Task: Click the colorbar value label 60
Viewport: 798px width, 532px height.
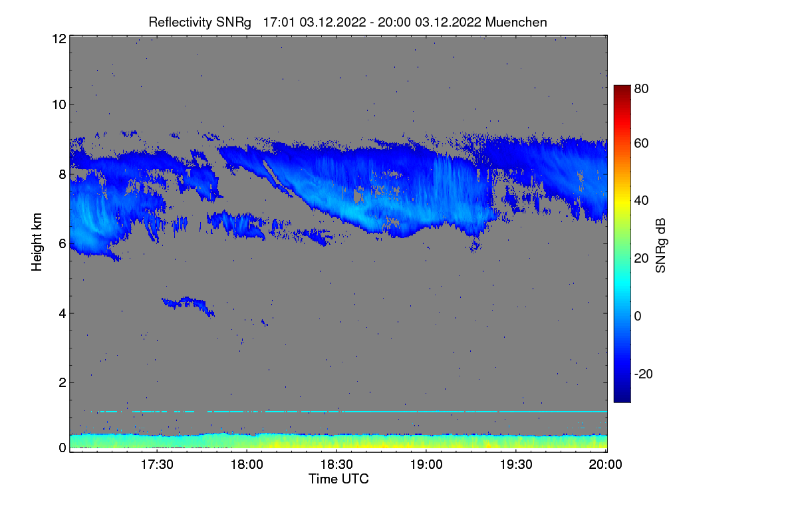Action: click(642, 143)
